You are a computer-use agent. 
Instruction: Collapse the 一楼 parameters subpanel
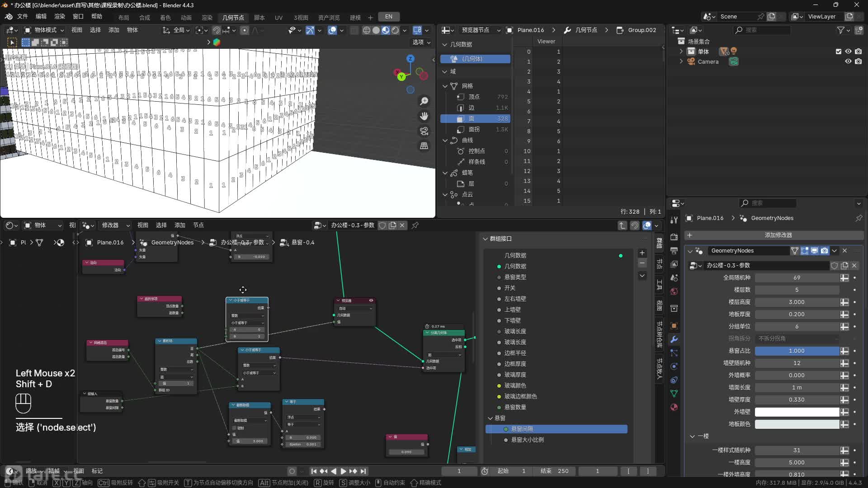click(x=692, y=436)
